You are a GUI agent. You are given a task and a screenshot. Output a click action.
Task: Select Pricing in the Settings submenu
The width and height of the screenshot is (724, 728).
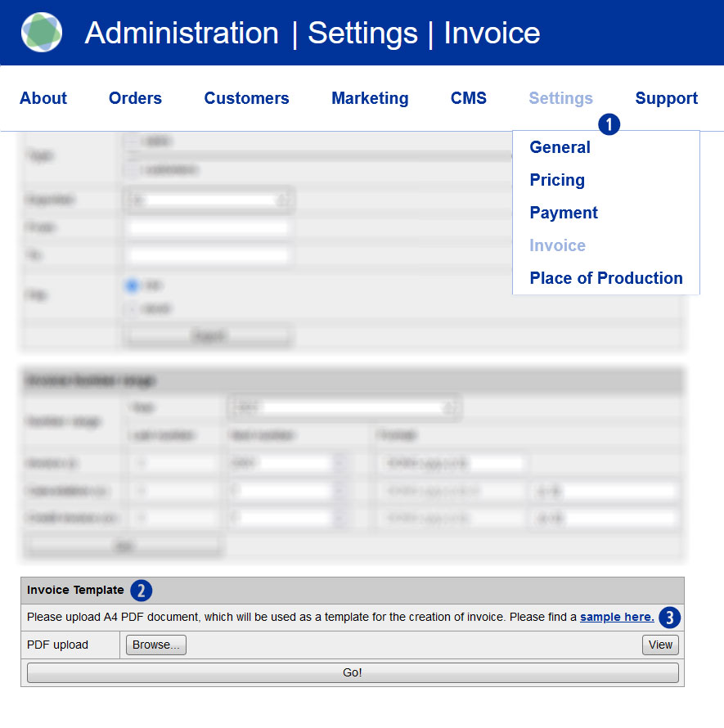[x=557, y=180]
